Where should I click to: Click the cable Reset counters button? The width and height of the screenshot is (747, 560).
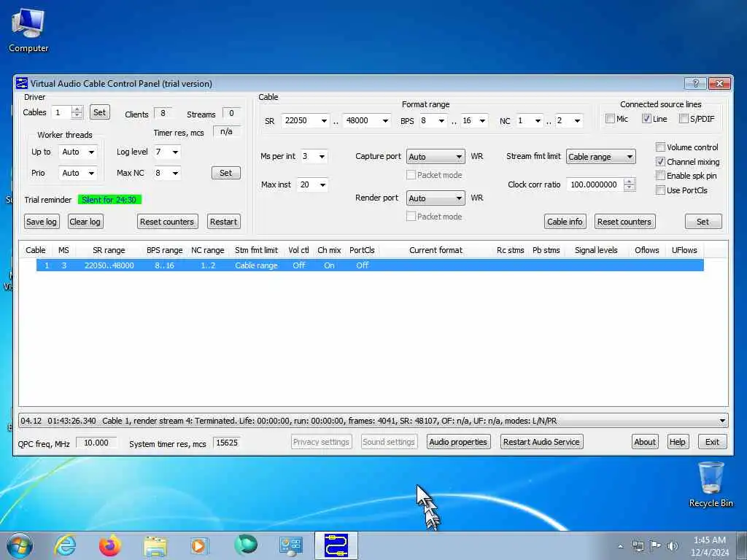624,222
